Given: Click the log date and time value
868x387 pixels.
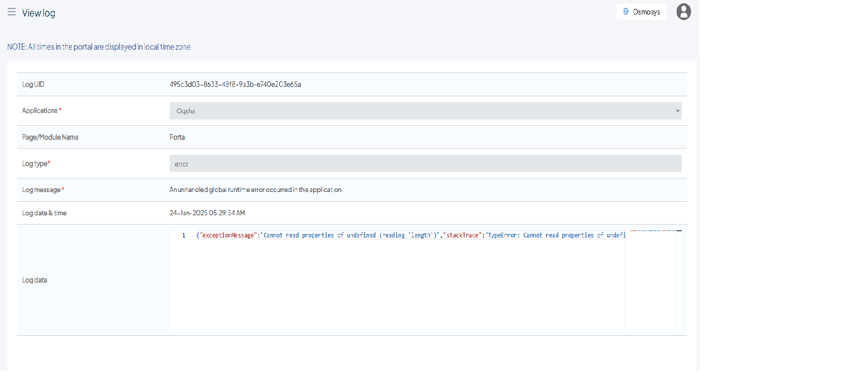Looking at the screenshot, I should point(207,213).
